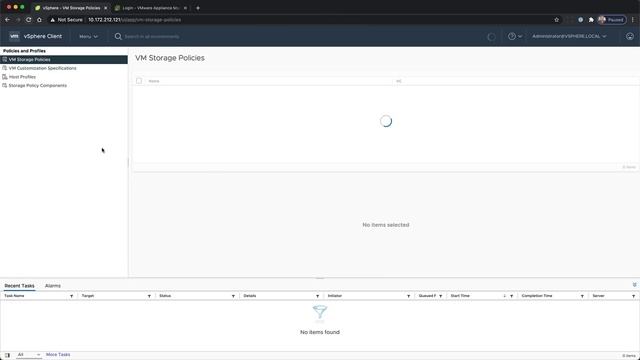Filter the Status column

[233, 296]
